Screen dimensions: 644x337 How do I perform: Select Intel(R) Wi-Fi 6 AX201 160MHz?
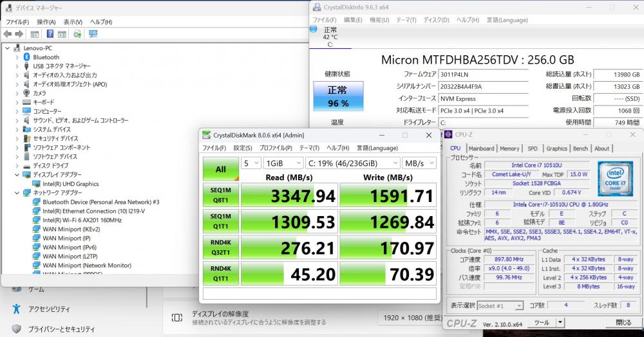click(82, 220)
